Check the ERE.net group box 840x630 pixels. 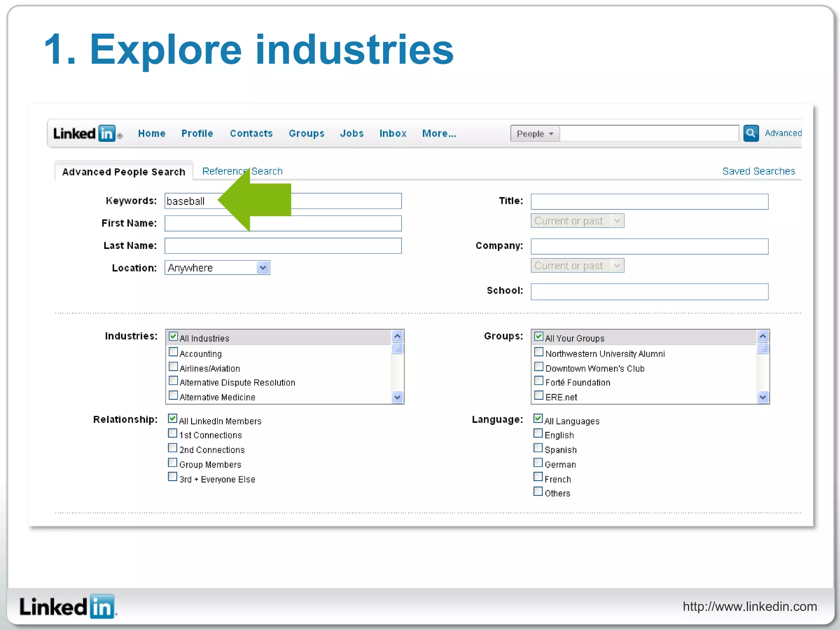[539, 395]
